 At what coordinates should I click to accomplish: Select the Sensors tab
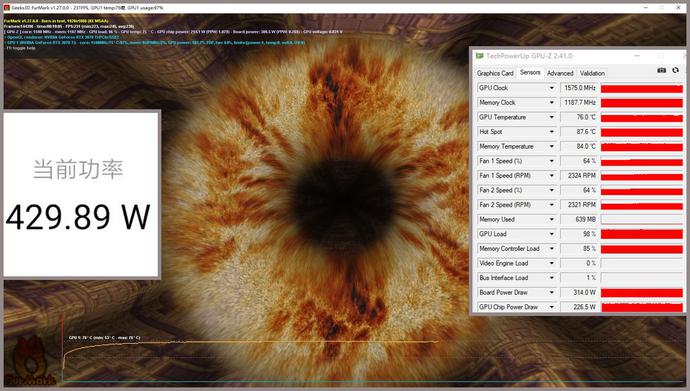pos(530,72)
